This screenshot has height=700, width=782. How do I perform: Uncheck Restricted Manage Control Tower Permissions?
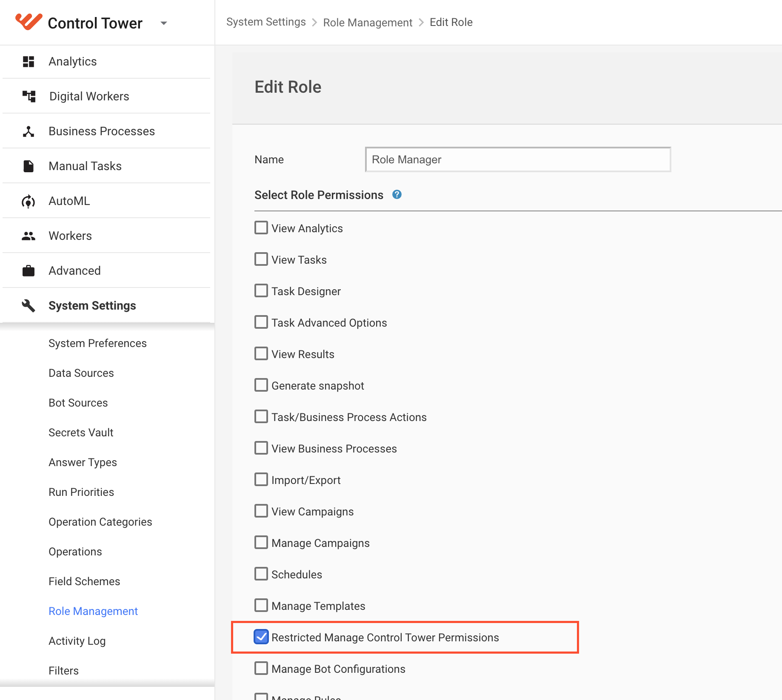[261, 637]
